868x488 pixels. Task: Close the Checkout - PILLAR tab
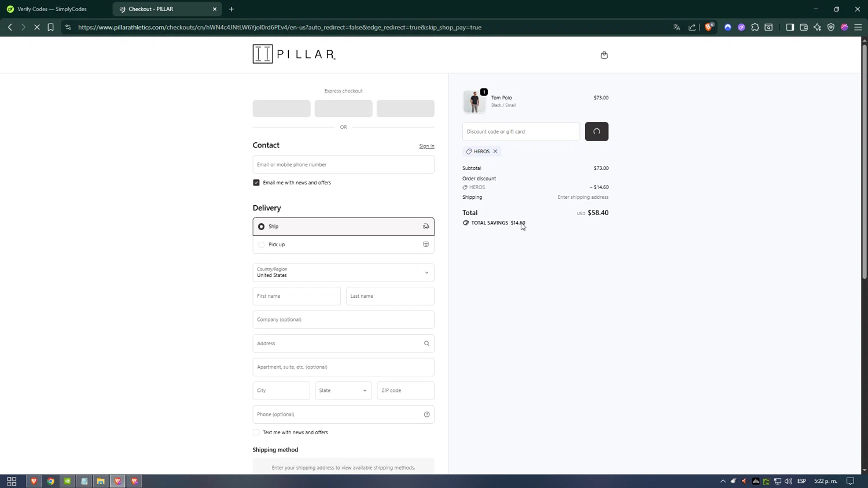coord(215,9)
